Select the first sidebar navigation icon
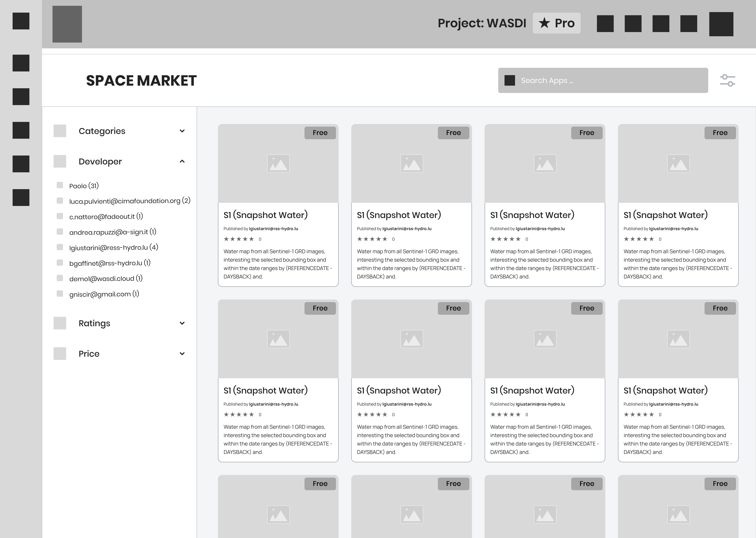Viewport: 756px width, 538px height. (21, 21)
